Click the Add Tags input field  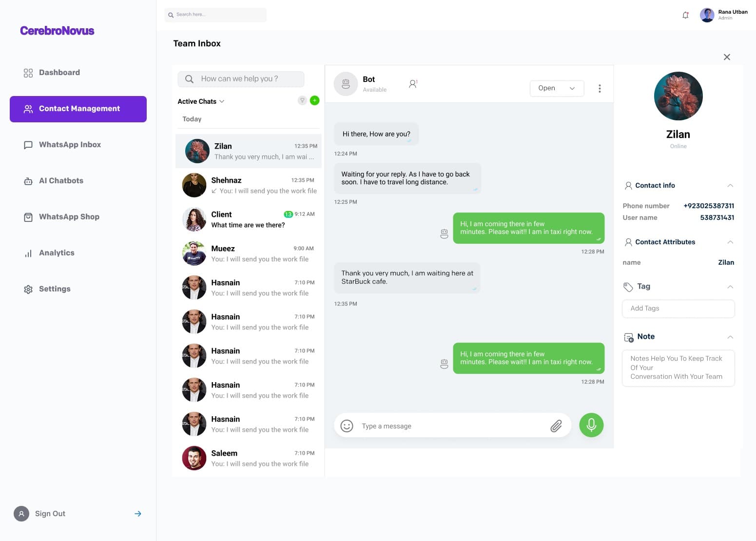coord(678,308)
